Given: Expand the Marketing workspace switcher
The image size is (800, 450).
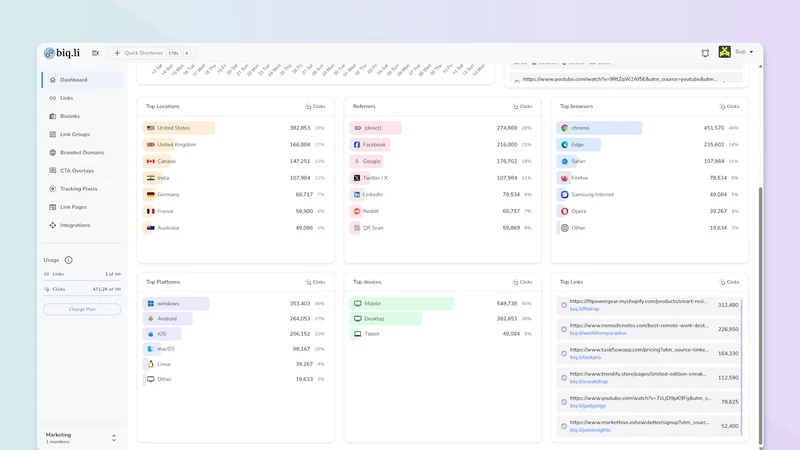Looking at the screenshot, I should pyautogui.click(x=114, y=438).
